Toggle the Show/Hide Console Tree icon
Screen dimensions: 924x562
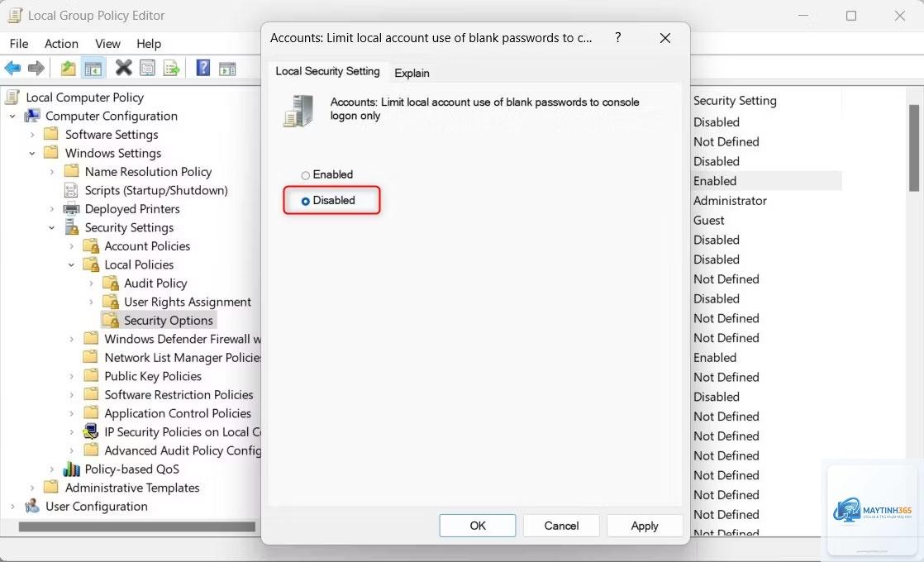pyautogui.click(x=93, y=69)
